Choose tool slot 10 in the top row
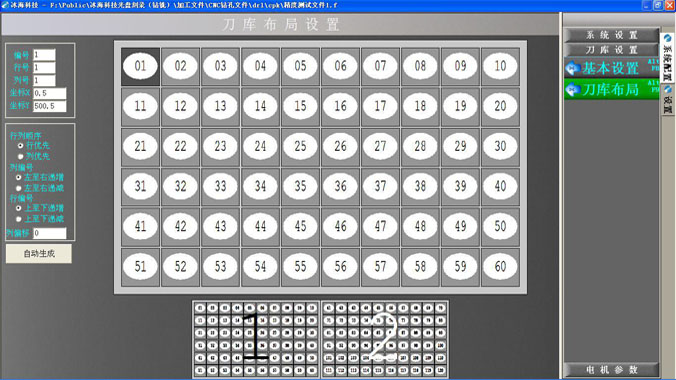Viewport: 676px width, 380px height. 500,66
